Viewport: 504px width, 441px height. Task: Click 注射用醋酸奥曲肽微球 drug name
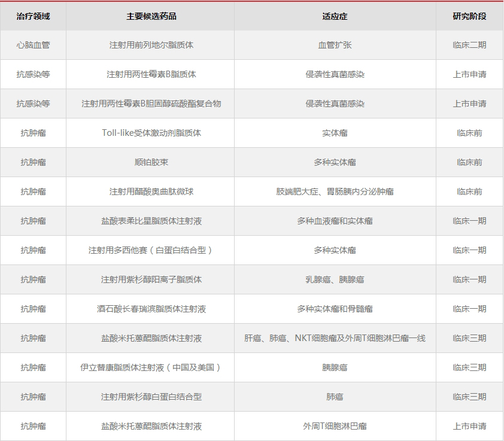coord(151,191)
